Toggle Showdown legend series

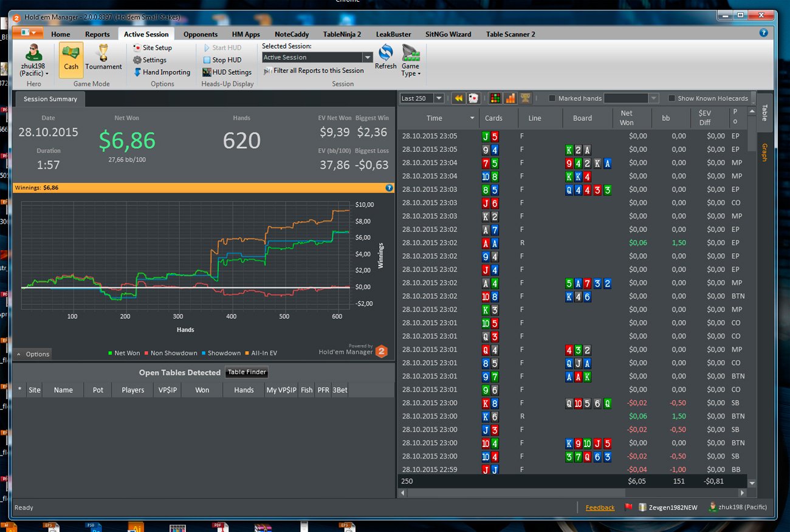(x=221, y=353)
